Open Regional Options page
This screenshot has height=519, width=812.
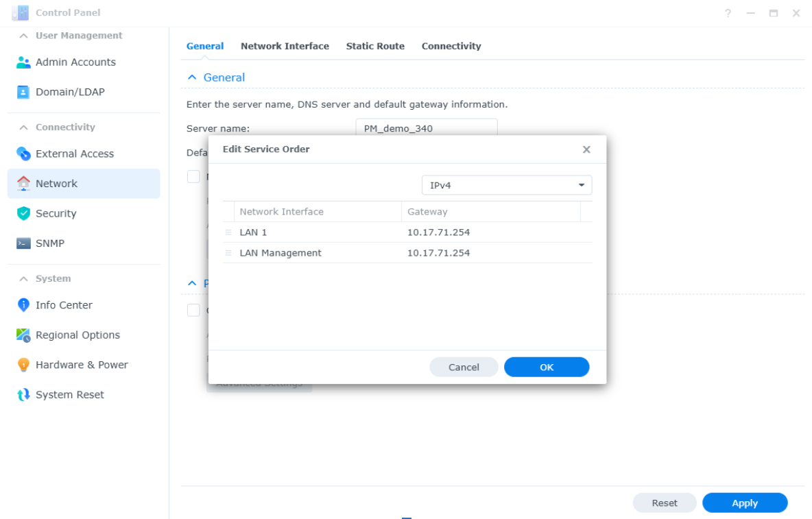coord(84,335)
